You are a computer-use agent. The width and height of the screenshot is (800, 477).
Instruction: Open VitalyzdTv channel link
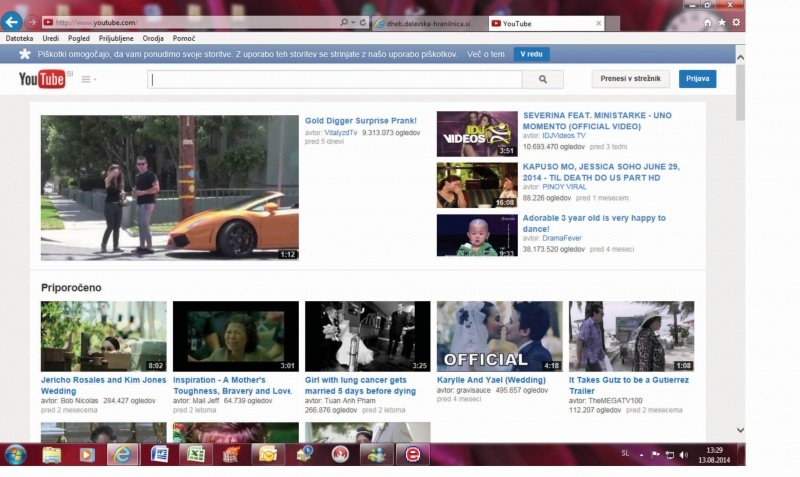point(341,133)
